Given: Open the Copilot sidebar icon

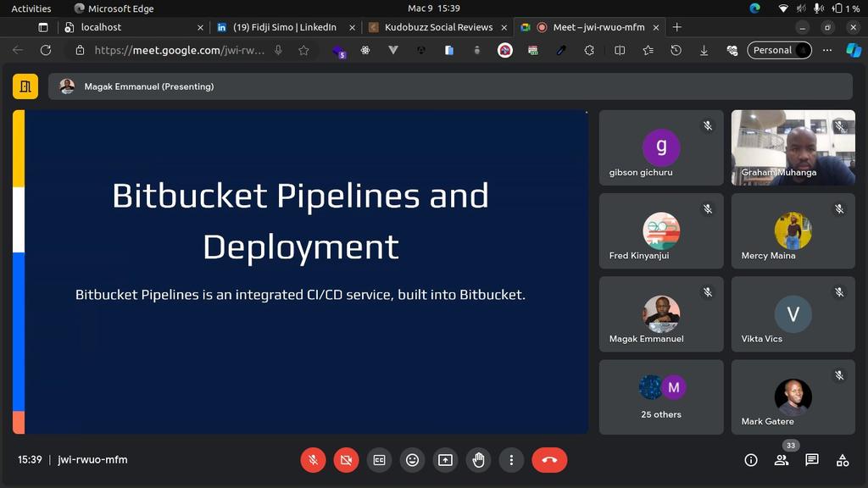Looking at the screenshot, I should click(854, 50).
